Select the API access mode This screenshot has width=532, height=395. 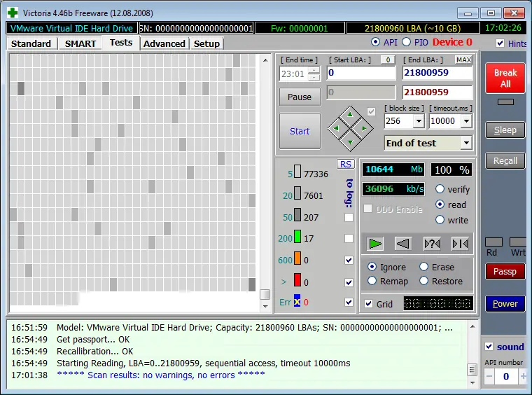point(376,42)
